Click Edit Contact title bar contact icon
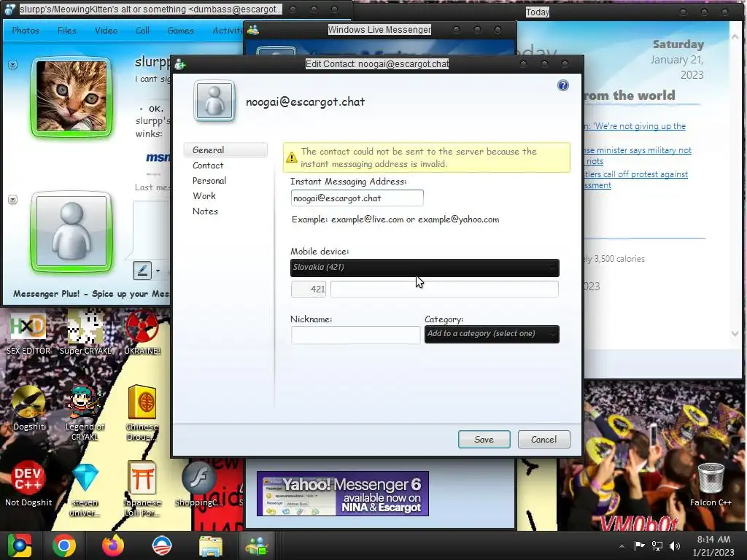Image resolution: width=747 pixels, height=560 pixels. 179,64
